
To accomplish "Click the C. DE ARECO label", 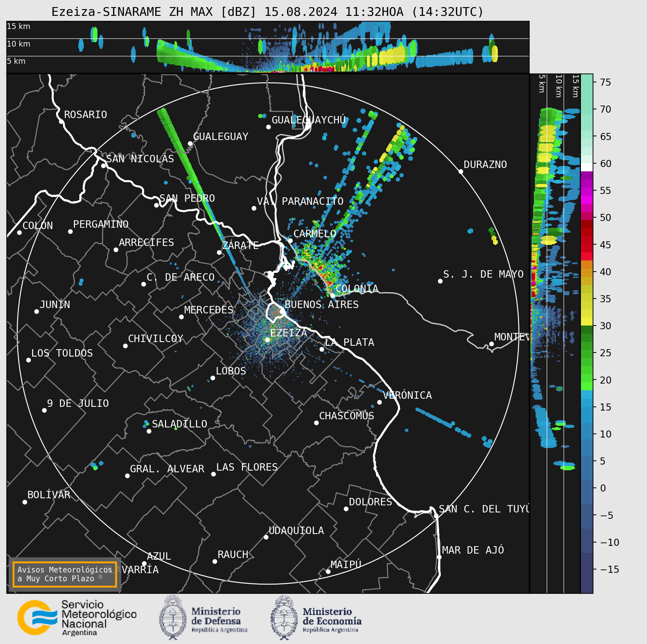I will click(181, 277).
